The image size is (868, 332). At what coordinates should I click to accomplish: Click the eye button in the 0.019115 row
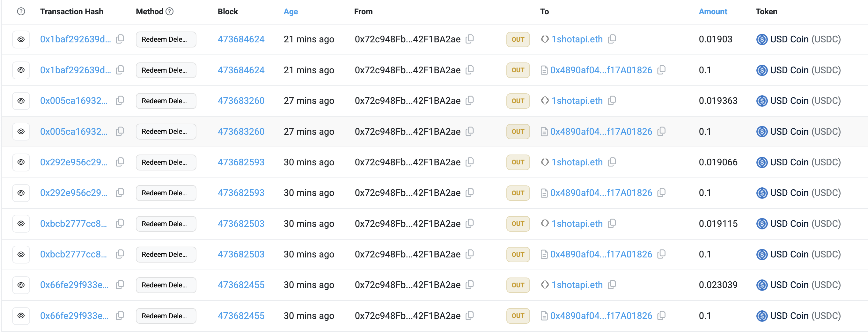[x=21, y=224]
